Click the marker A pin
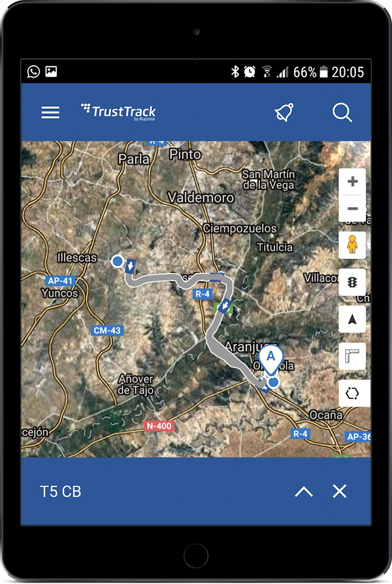Screen dimensions: 392x584 tap(271, 358)
